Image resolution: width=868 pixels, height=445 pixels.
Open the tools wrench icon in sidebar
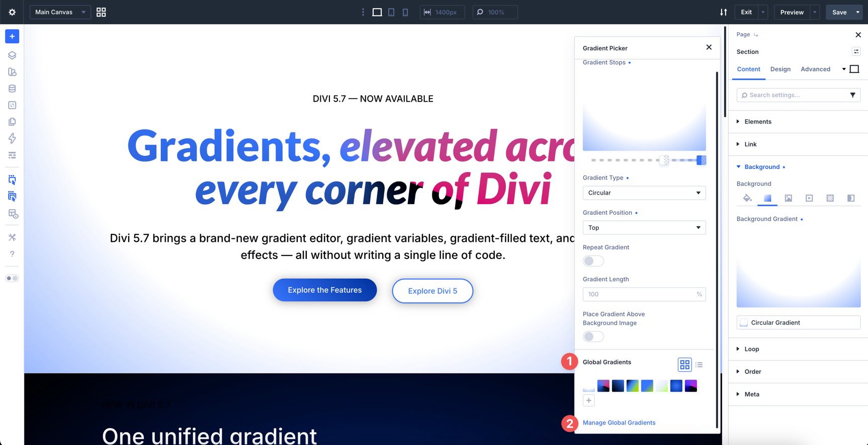(12, 237)
